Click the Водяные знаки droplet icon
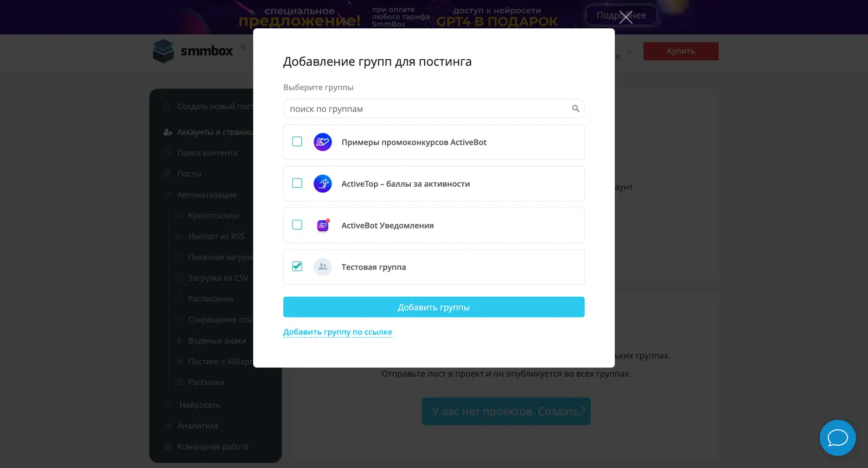 tap(179, 340)
